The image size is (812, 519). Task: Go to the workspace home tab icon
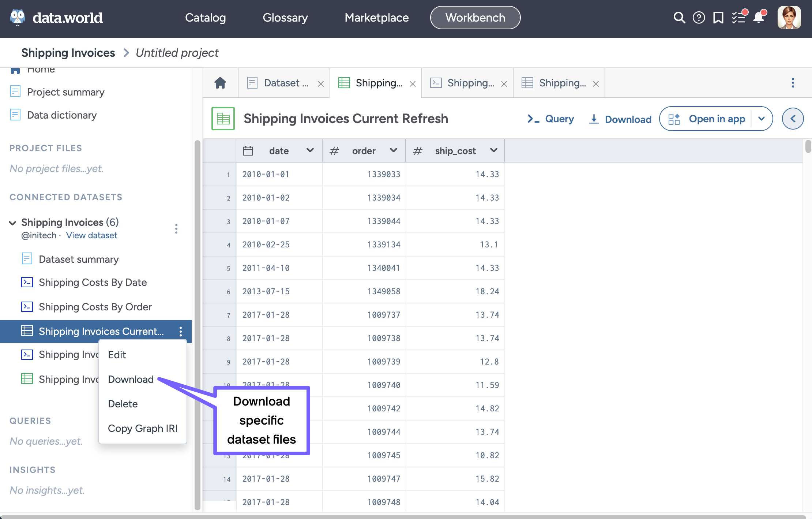pos(220,83)
